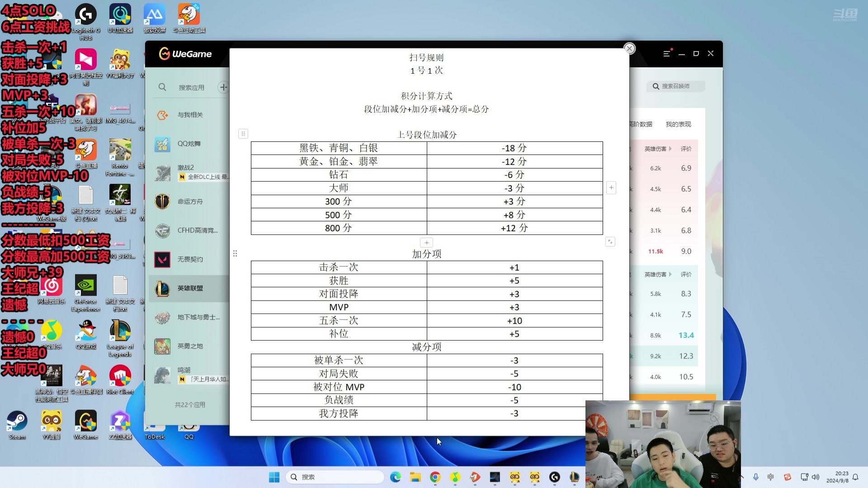The image size is (868, 488).
Task: Focus the 搜索应用 search field
Action: point(192,88)
